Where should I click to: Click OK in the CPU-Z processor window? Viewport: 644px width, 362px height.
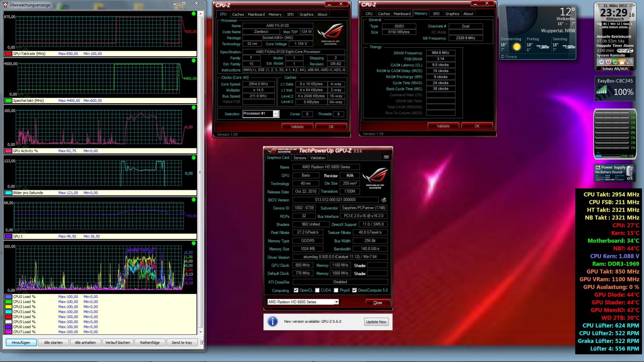(331, 127)
